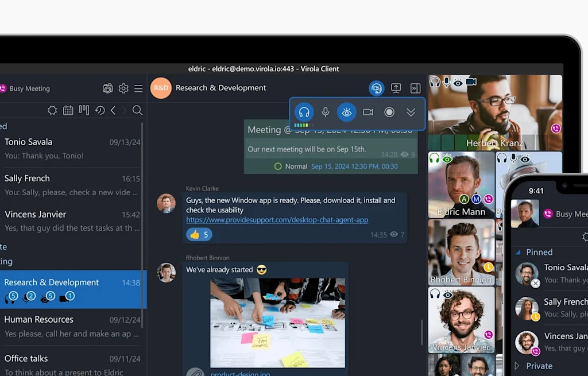Screen dimensions: 588x376
Task: Toggle the camera in the meeting toolbar
Action: click(368, 112)
